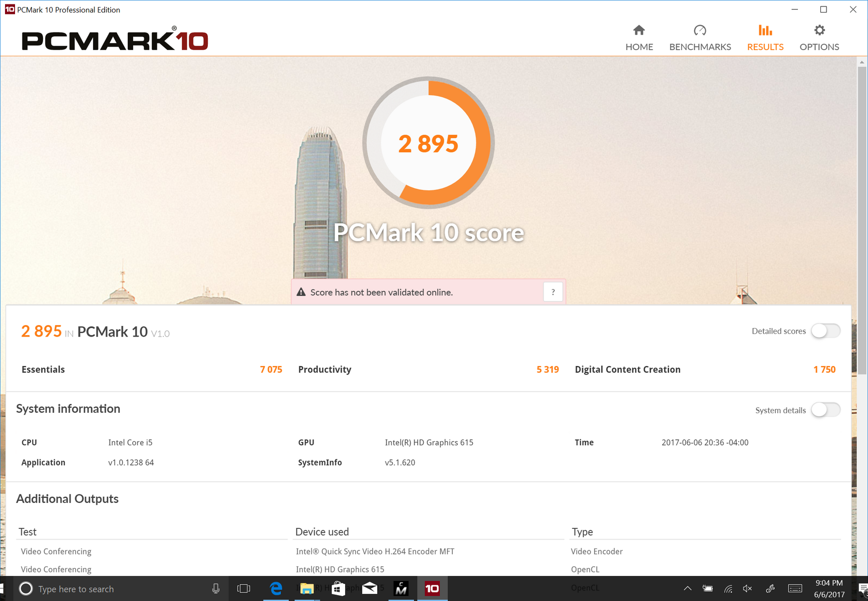
Task: Open the black M app on taskbar
Action: coord(401,589)
